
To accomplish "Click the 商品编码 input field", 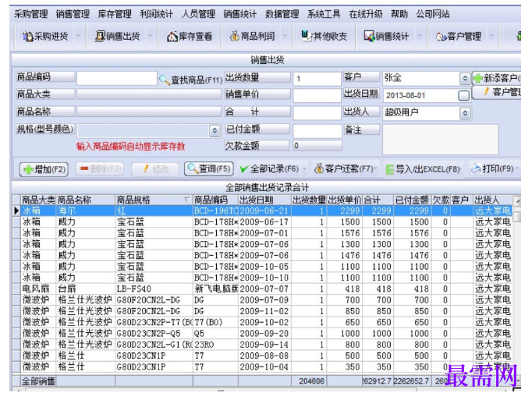I will tap(117, 79).
